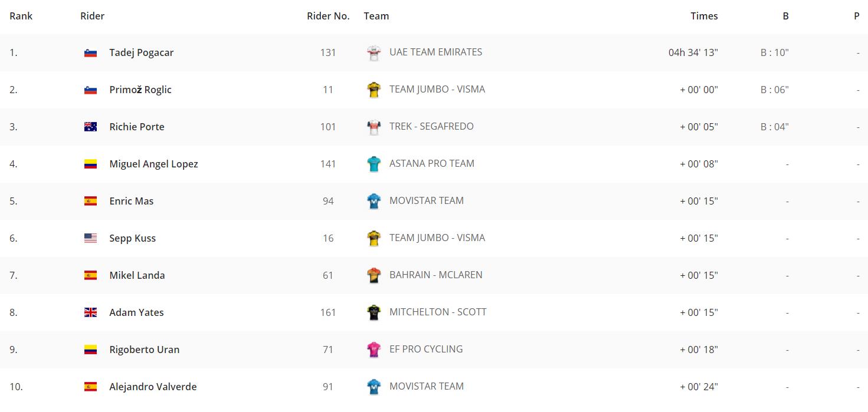868x412 pixels.
Task: Open rider Enric Mas's name link
Action: point(132,202)
